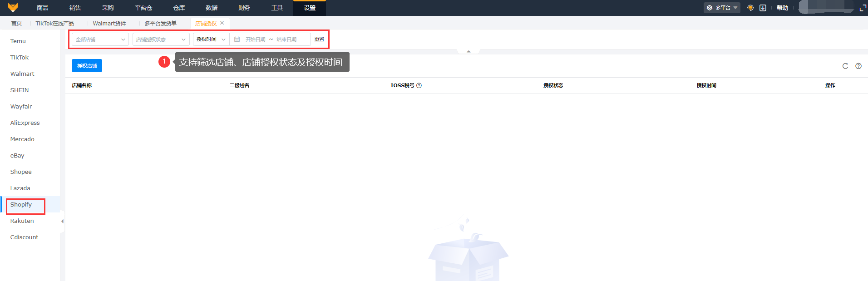The width and height of the screenshot is (868, 281).
Task: Open the help question-mark icon beside refresh
Action: pos(858,66)
